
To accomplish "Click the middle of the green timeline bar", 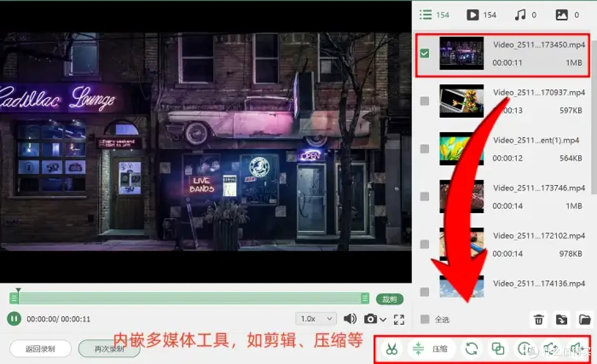I will [190, 298].
